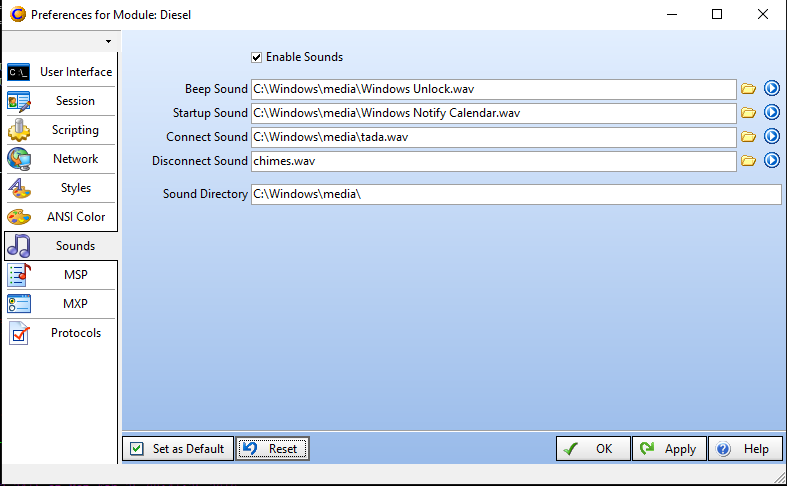The height and width of the screenshot is (486, 787).
Task: Select the Styles paintbrush icon
Action: (19, 188)
